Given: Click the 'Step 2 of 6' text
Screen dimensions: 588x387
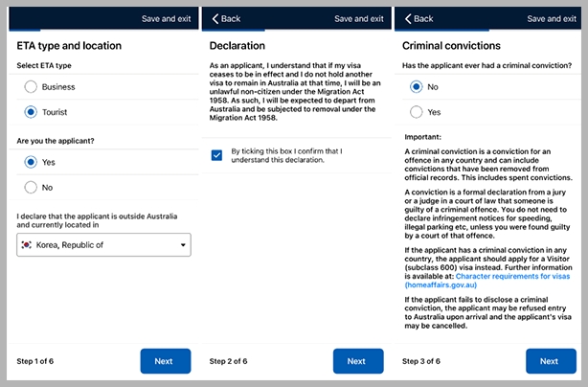Looking at the screenshot, I should pos(228,361).
